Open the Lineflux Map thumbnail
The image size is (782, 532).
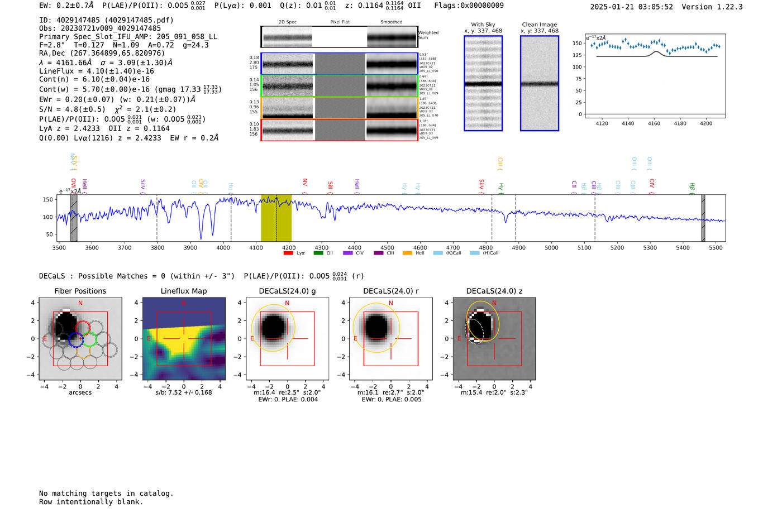[x=184, y=338]
